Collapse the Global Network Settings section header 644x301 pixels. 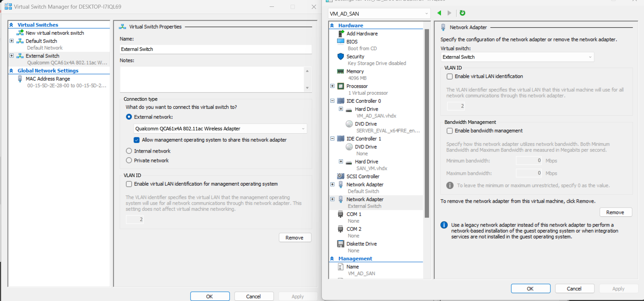pyautogui.click(x=11, y=71)
